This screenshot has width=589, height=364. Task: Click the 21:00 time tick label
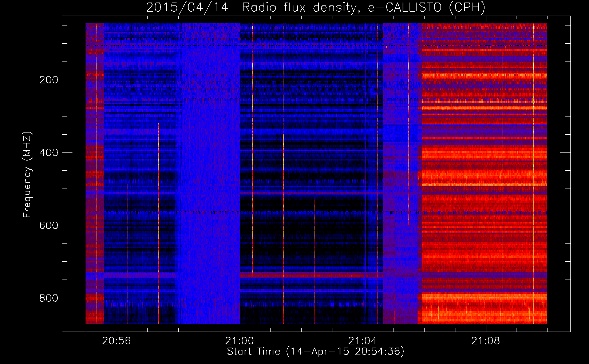click(240, 341)
